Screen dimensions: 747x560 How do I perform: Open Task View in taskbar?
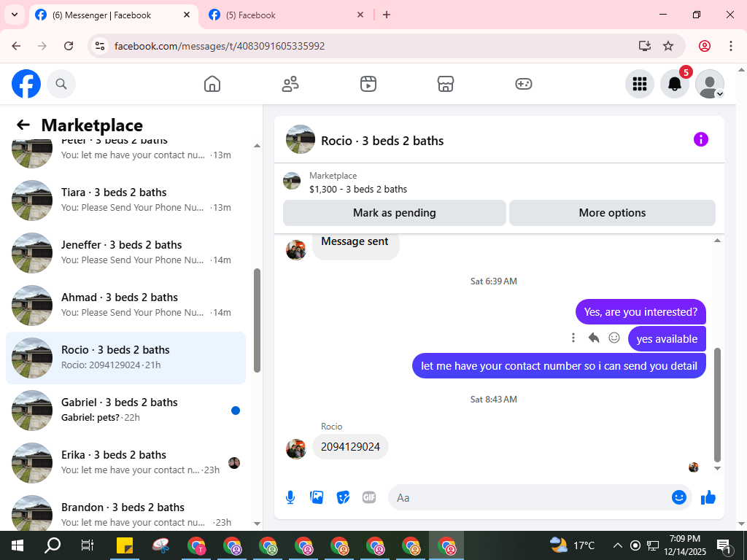tap(88, 545)
